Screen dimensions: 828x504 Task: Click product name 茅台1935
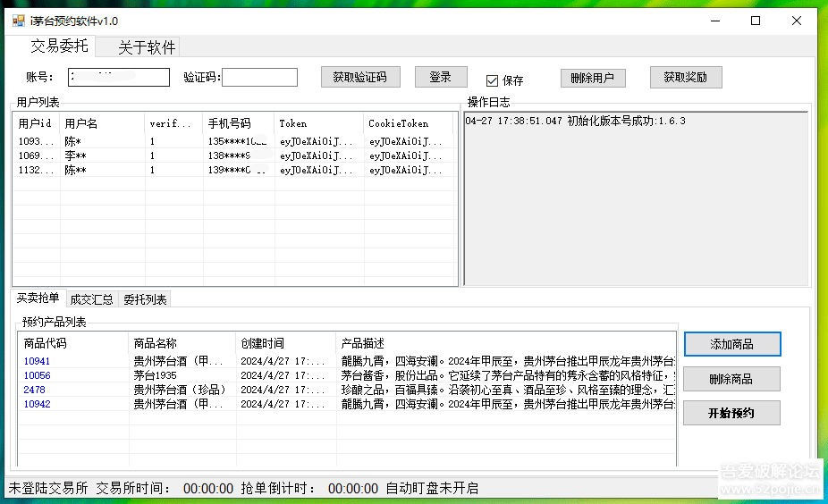(x=155, y=375)
